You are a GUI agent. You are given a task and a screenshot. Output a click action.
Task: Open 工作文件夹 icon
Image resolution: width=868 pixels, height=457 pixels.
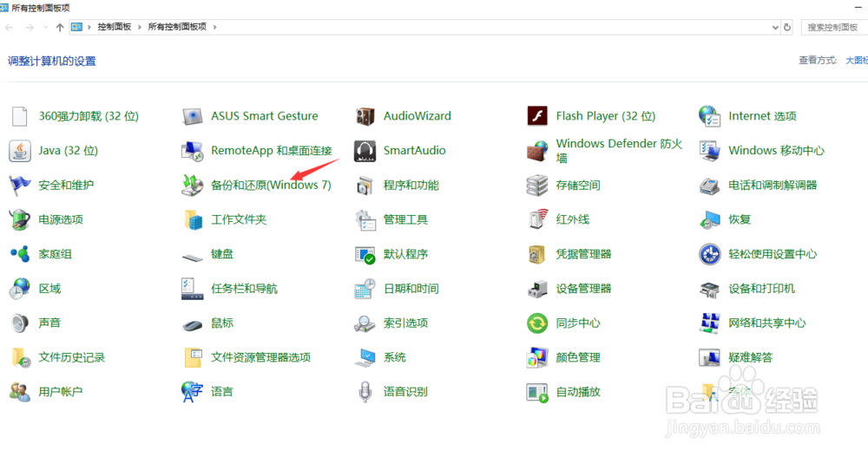[x=192, y=219]
